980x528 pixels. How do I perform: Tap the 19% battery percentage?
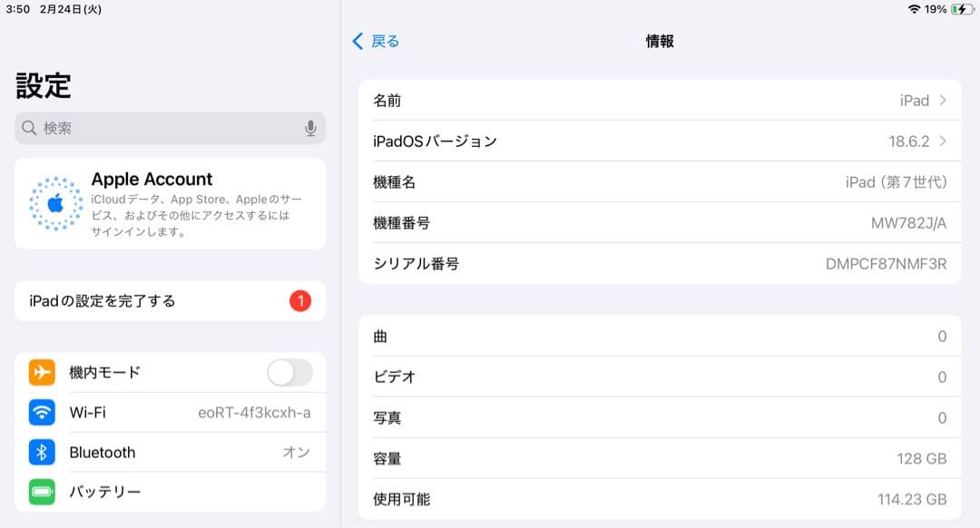pyautogui.click(x=935, y=9)
